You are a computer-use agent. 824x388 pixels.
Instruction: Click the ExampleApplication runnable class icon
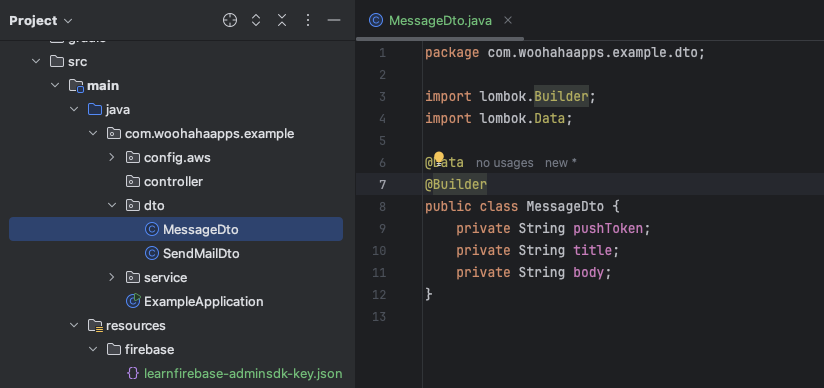point(133,301)
